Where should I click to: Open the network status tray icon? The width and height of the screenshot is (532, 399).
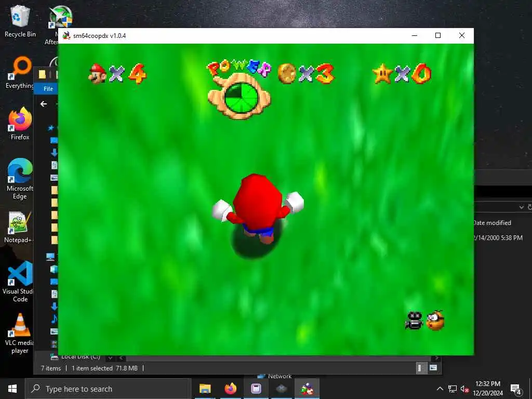(453, 389)
